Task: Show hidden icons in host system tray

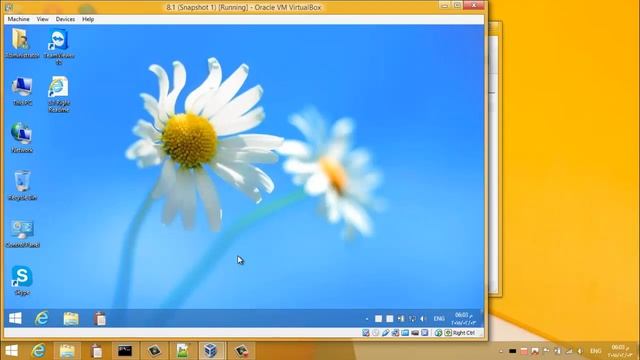Action: [x=501, y=351]
